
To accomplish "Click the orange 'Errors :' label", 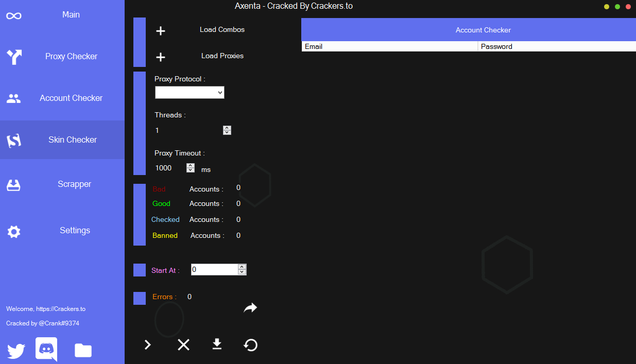I will (164, 297).
